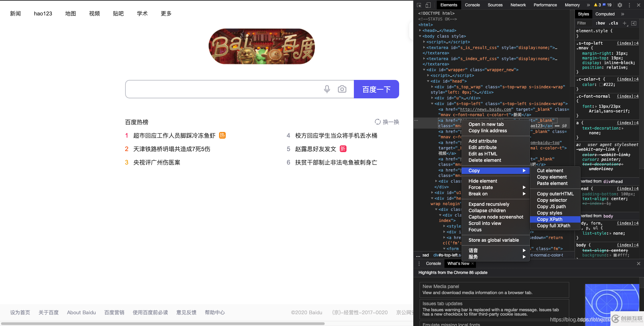Click the warning count icon showing 3
The width and height of the screenshot is (644, 326).
pyautogui.click(x=597, y=5)
